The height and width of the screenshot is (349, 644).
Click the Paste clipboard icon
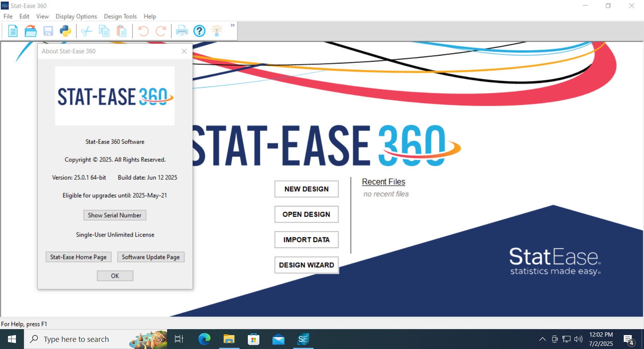click(122, 31)
